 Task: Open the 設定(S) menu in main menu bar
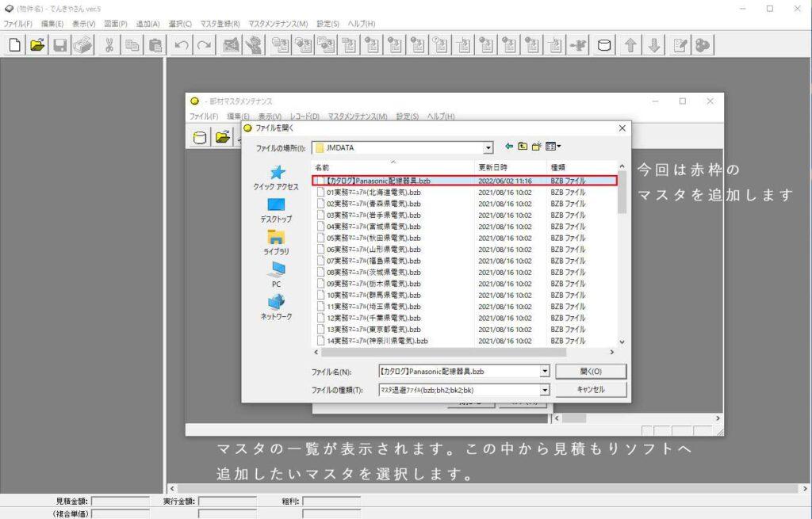coord(327,24)
